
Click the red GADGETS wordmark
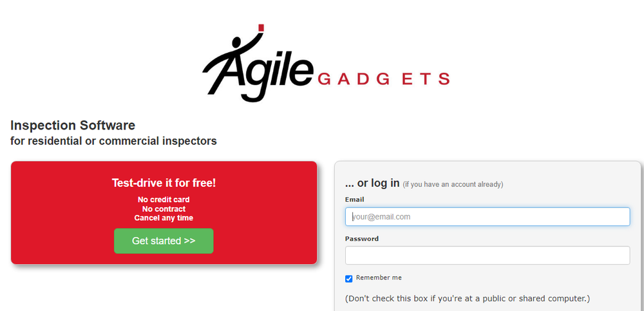384,79
